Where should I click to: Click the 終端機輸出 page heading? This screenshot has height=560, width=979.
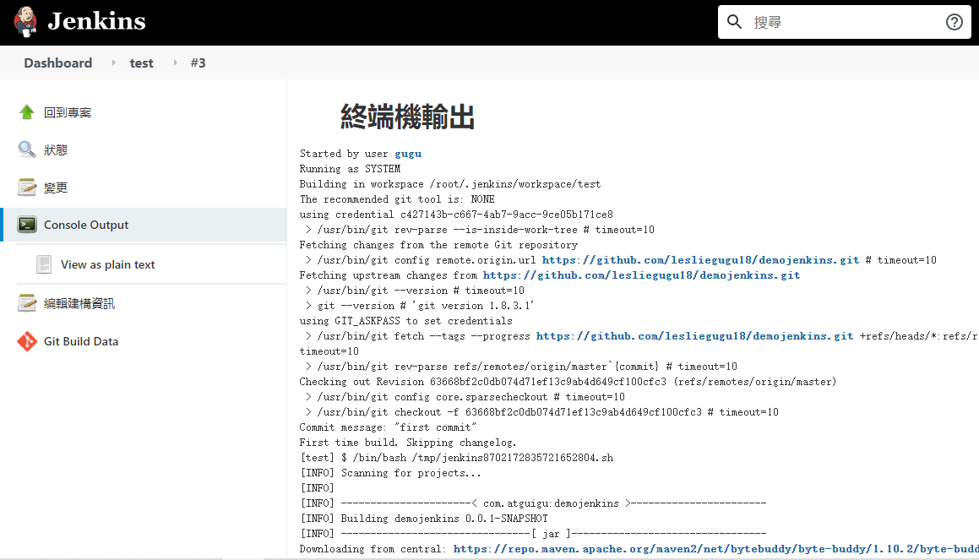coord(407,117)
